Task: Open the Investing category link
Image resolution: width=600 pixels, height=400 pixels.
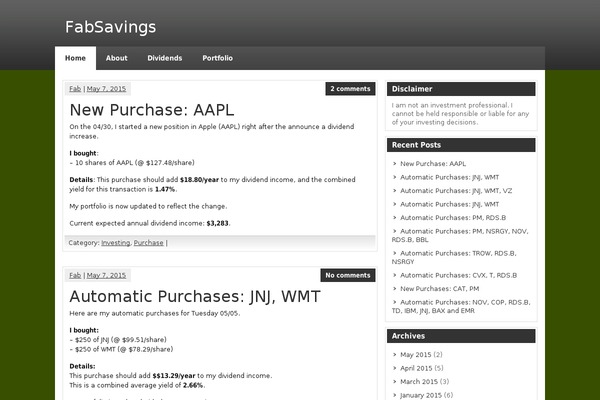Action: tap(116, 243)
